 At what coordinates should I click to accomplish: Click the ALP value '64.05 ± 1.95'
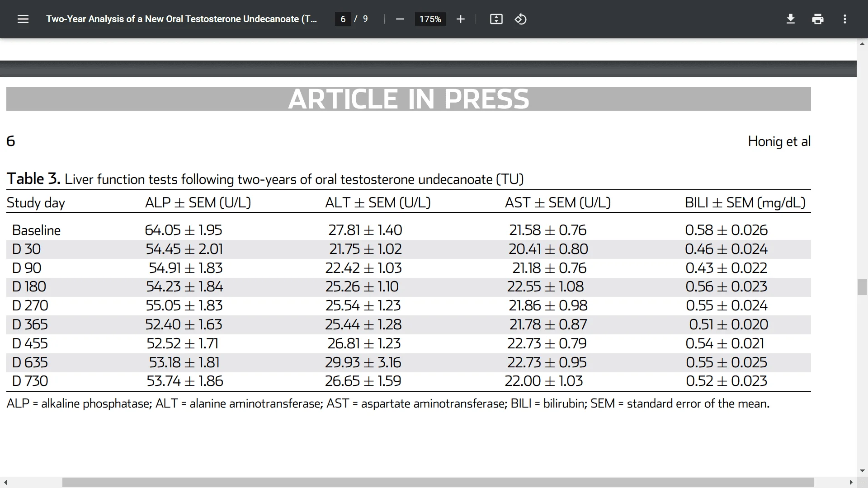pyautogui.click(x=184, y=230)
